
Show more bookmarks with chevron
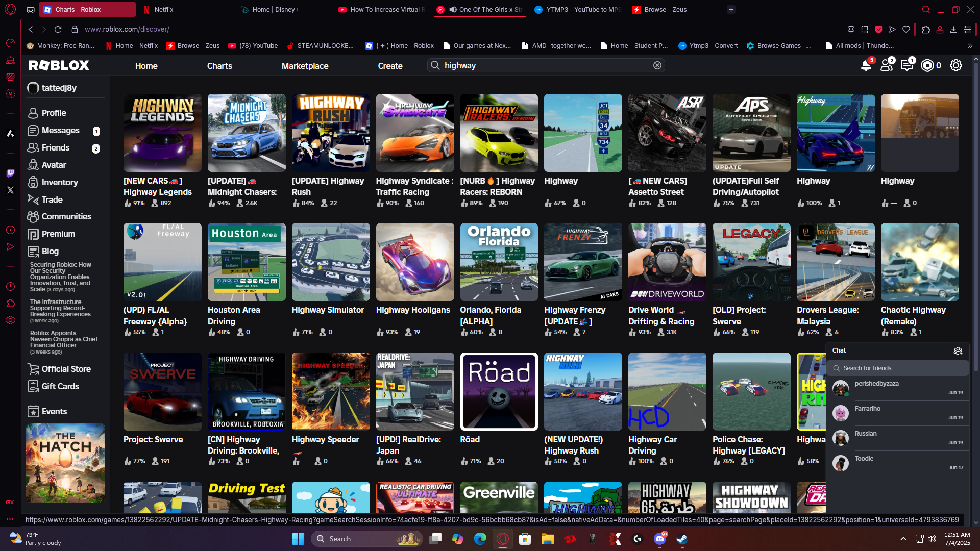pos(970,46)
